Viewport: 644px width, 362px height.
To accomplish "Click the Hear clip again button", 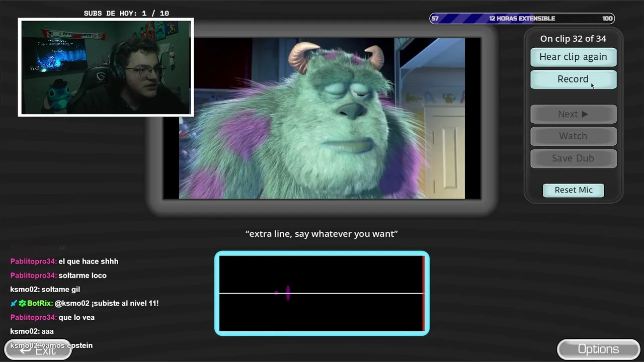I will tap(573, 57).
